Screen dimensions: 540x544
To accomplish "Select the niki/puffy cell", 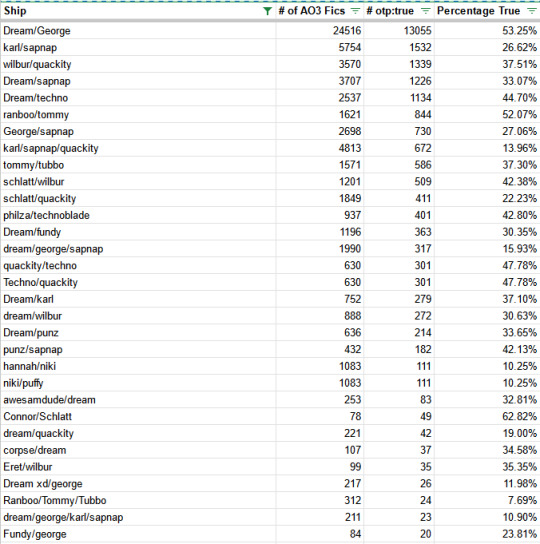I will click(x=138, y=383).
